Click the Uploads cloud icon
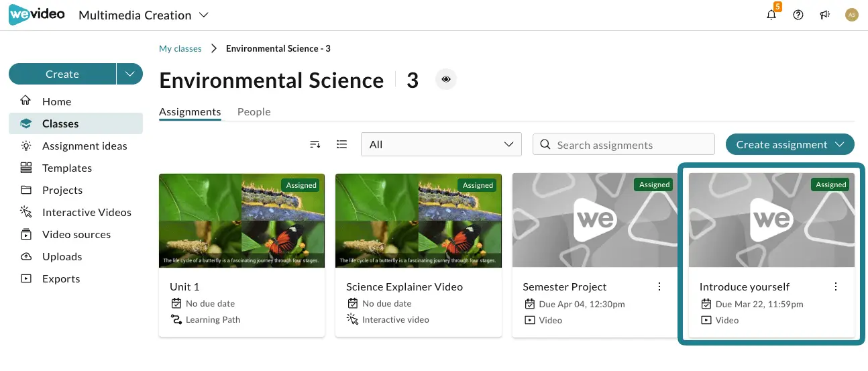Image resolution: width=868 pixels, height=371 pixels. tap(26, 256)
